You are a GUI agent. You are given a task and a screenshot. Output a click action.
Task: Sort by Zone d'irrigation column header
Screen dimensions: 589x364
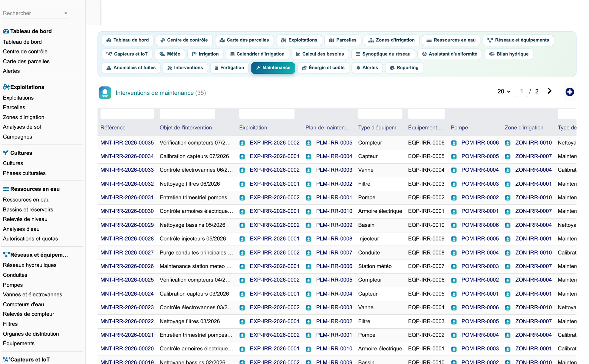click(x=524, y=128)
